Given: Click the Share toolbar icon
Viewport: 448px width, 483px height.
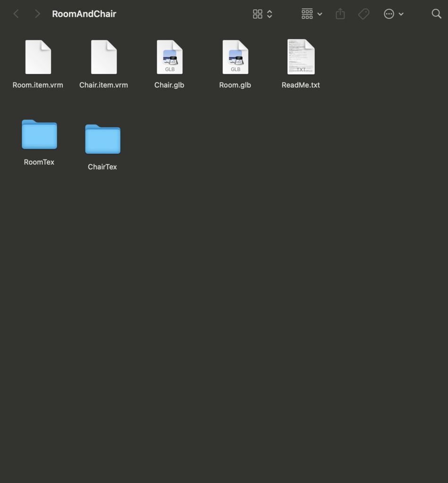Looking at the screenshot, I should pyautogui.click(x=340, y=14).
